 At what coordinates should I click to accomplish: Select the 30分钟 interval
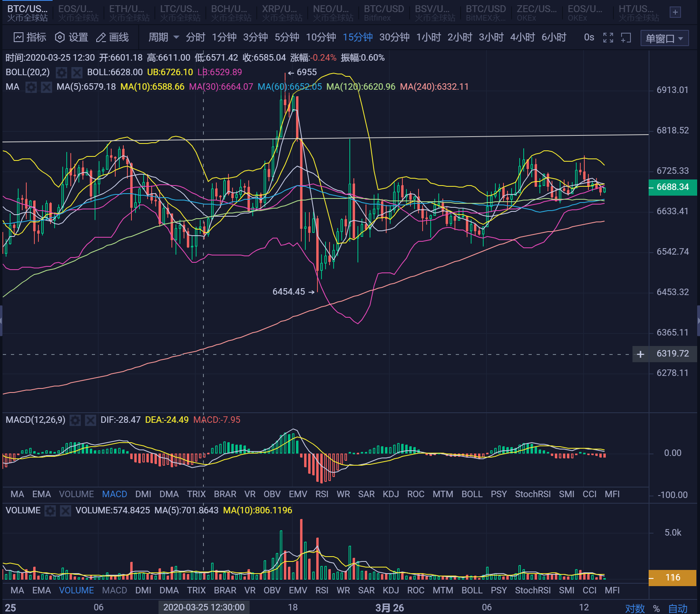[395, 38]
